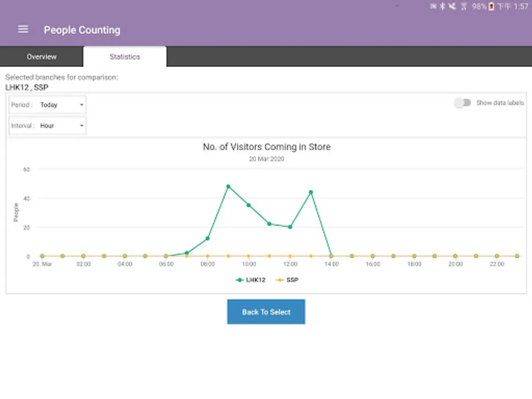Toggle LHK12 series visibility in legend

point(250,280)
